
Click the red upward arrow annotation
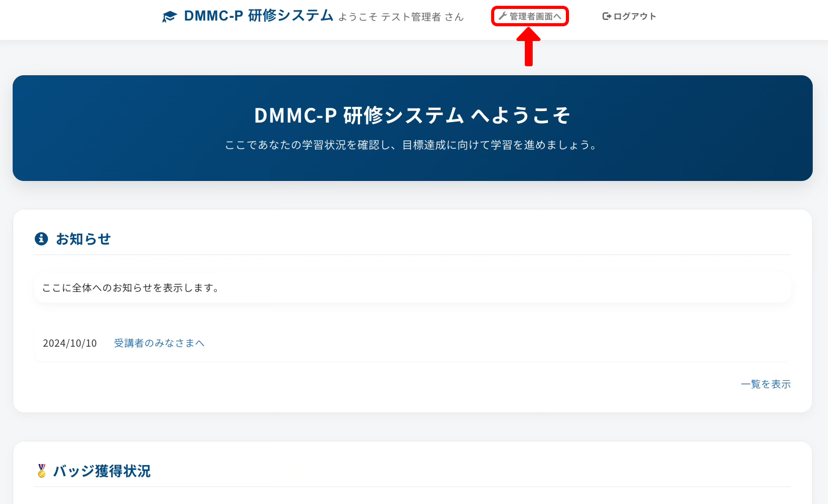[528, 47]
